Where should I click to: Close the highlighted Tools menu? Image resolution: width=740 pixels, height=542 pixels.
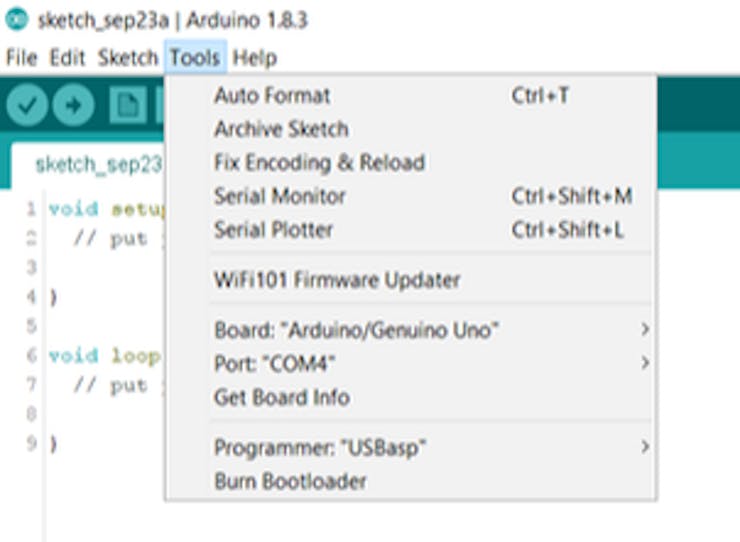click(x=195, y=58)
